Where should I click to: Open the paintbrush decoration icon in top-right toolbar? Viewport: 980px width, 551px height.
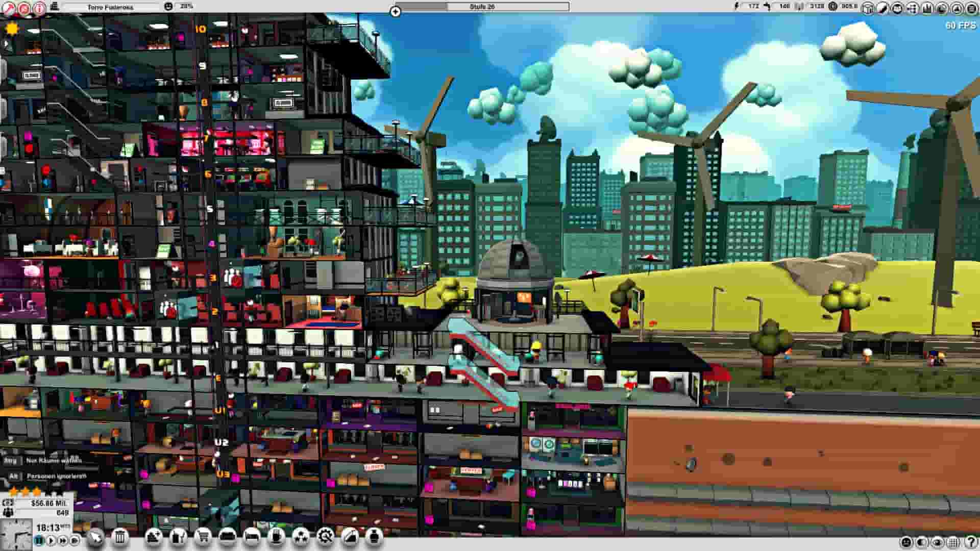(x=883, y=8)
